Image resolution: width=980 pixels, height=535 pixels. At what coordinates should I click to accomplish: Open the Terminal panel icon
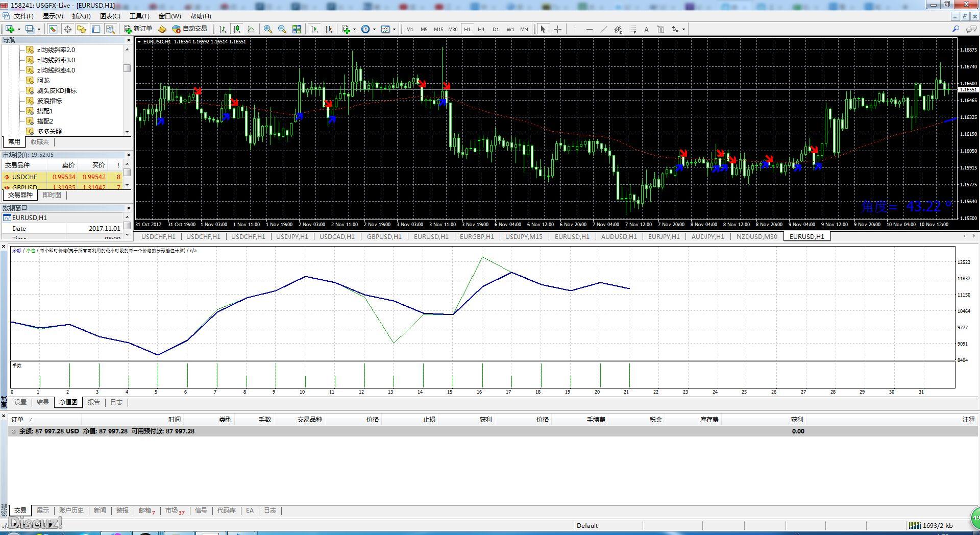pos(96,29)
